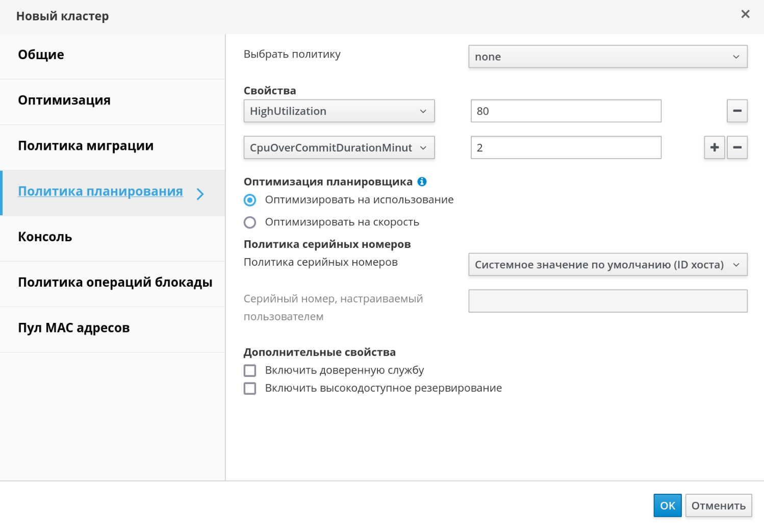The width and height of the screenshot is (764, 532).
Task: Go to the Пул MAC адресов tab
Action: [x=74, y=328]
